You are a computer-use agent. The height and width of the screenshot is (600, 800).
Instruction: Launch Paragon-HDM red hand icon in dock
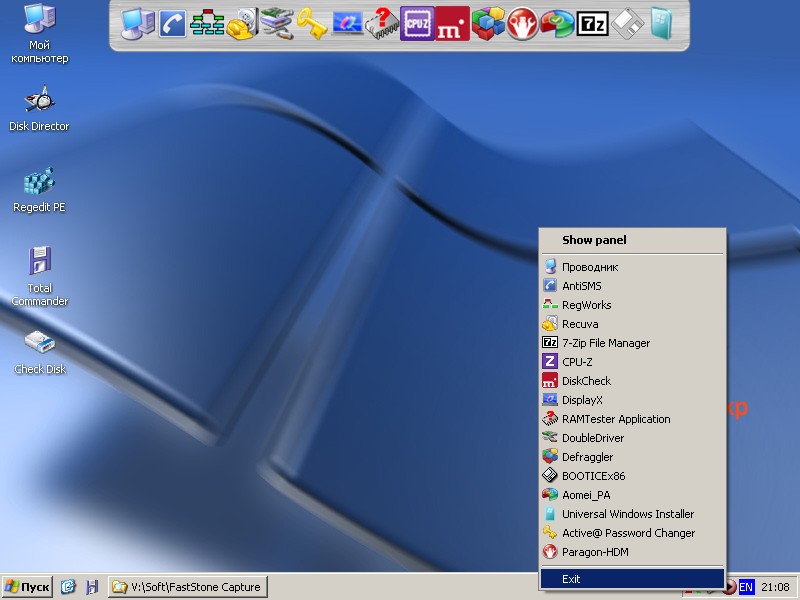click(522, 23)
